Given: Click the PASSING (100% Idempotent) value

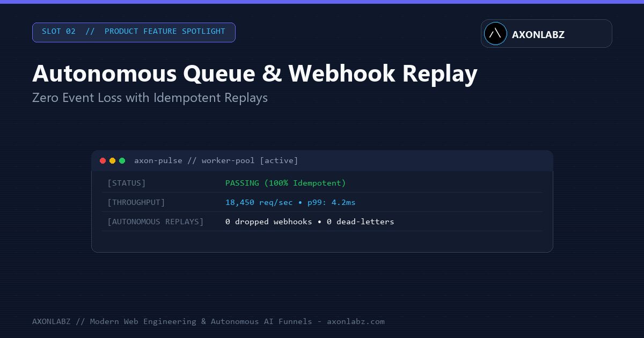Looking at the screenshot, I should (286, 183).
